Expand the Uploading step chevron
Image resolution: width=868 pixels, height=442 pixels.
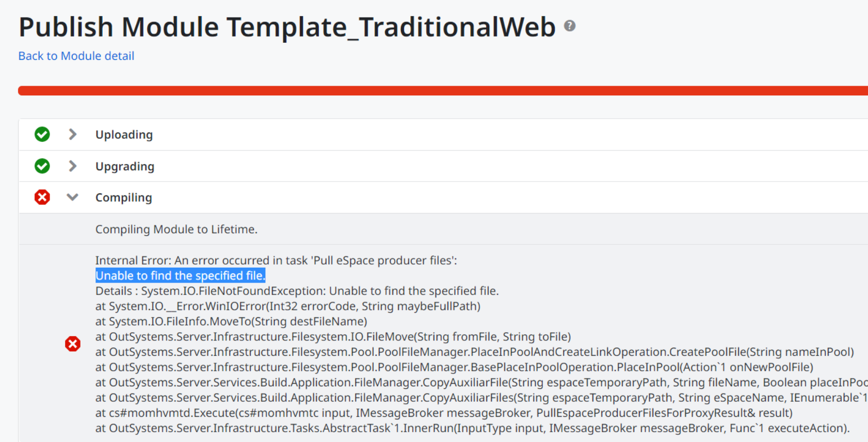click(73, 135)
